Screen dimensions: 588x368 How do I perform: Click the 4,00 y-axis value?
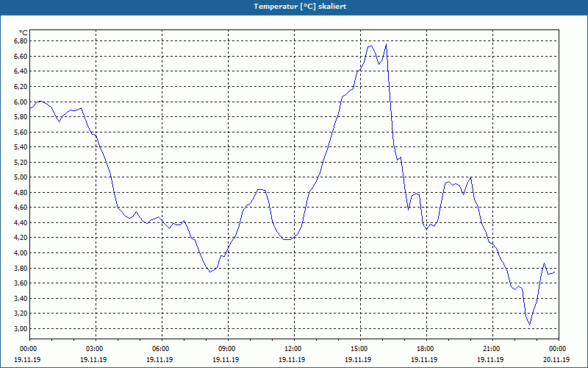(21, 252)
